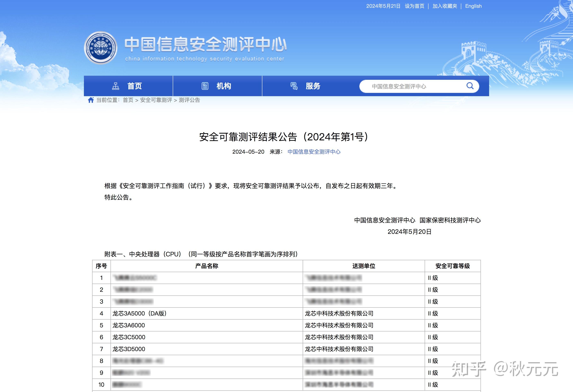
Task: Switch to the English version link
Action: tap(473, 6)
